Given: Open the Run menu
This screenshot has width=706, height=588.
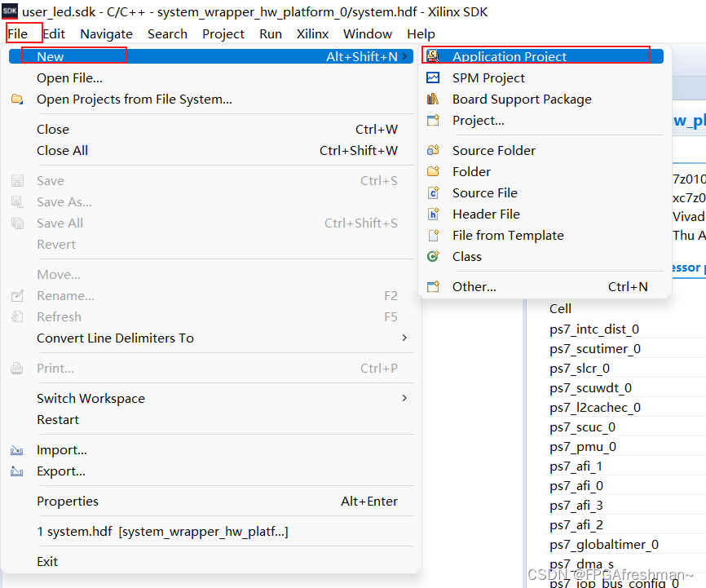Looking at the screenshot, I should coord(271,33).
